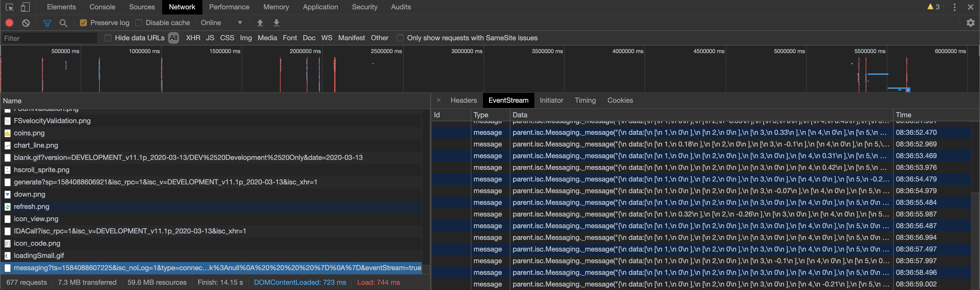Open the Timing tab for the request

585,100
